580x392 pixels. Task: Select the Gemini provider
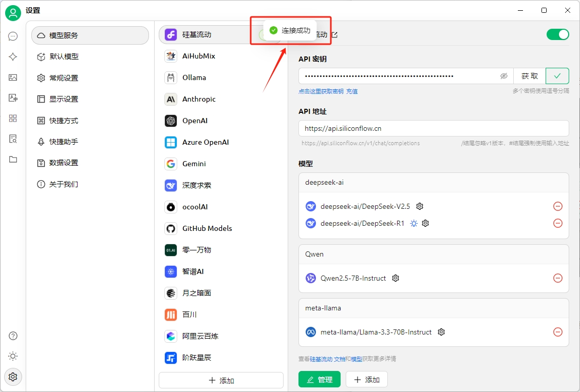[221, 164]
